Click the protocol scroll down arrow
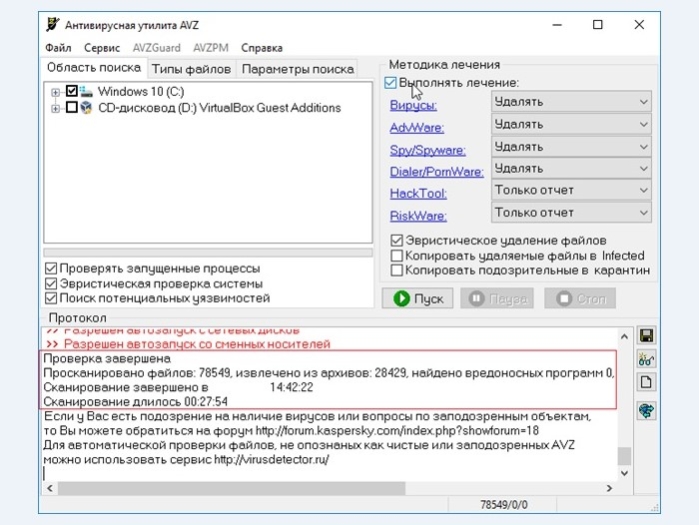699x525 pixels. 624,473
